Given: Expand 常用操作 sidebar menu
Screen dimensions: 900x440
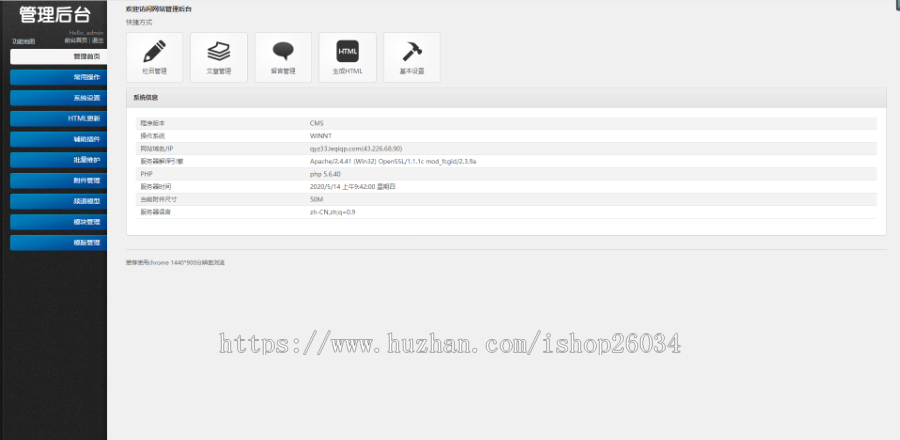Looking at the screenshot, I should pos(59,77).
